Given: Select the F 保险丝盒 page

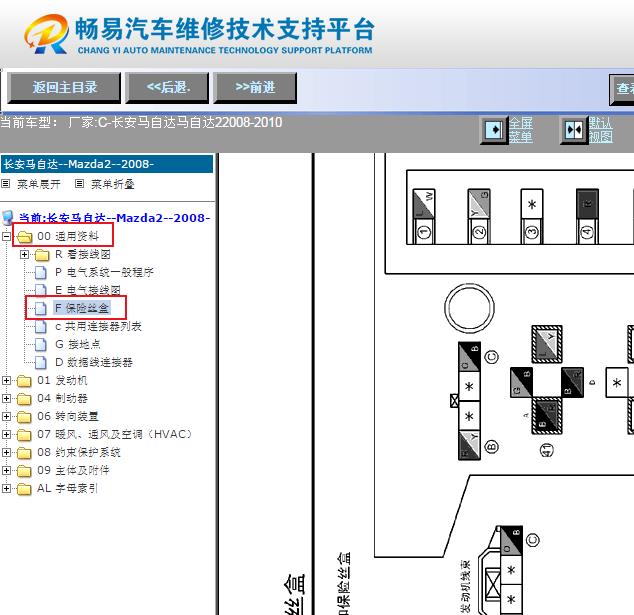Looking at the screenshot, I should click(82, 308).
